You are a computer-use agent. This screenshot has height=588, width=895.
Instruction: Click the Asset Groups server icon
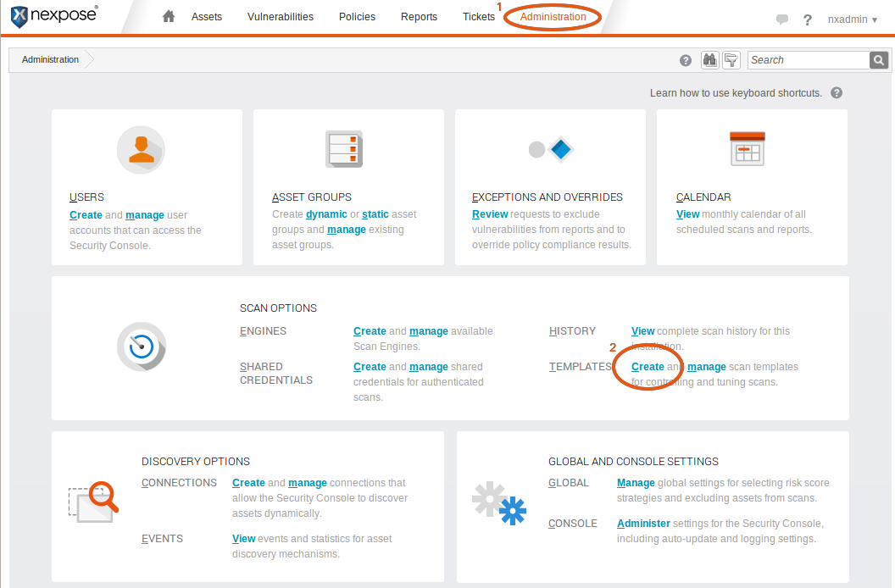[x=343, y=149]
